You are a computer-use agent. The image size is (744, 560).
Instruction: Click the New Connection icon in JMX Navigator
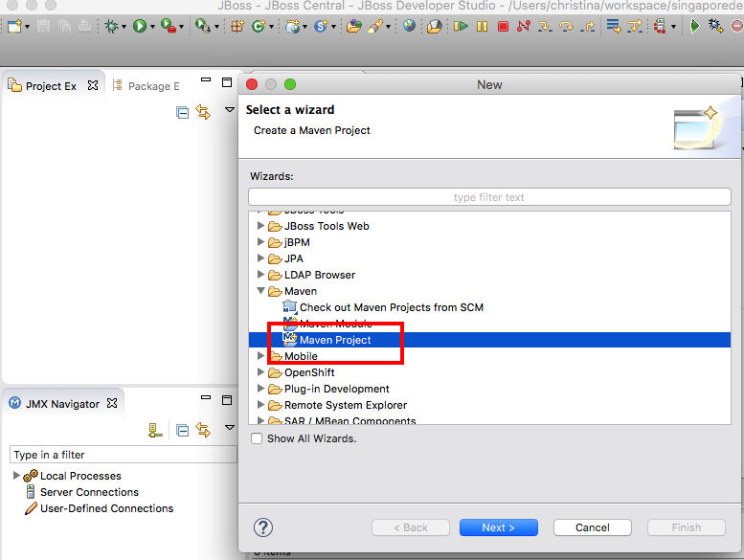click(155, 430)
